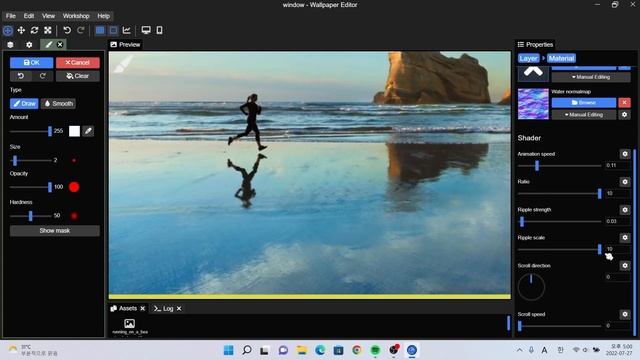Open the Help menu

[x=104, y=16]
